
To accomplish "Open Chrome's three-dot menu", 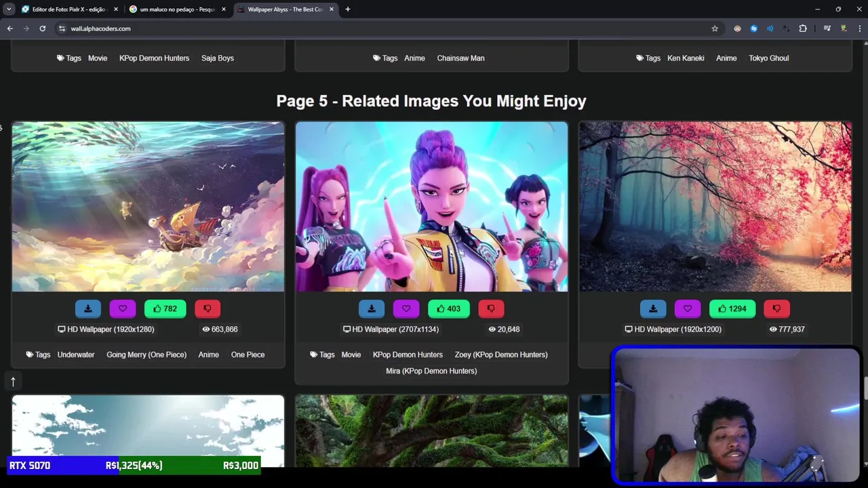I will click(x=860, y=28).
